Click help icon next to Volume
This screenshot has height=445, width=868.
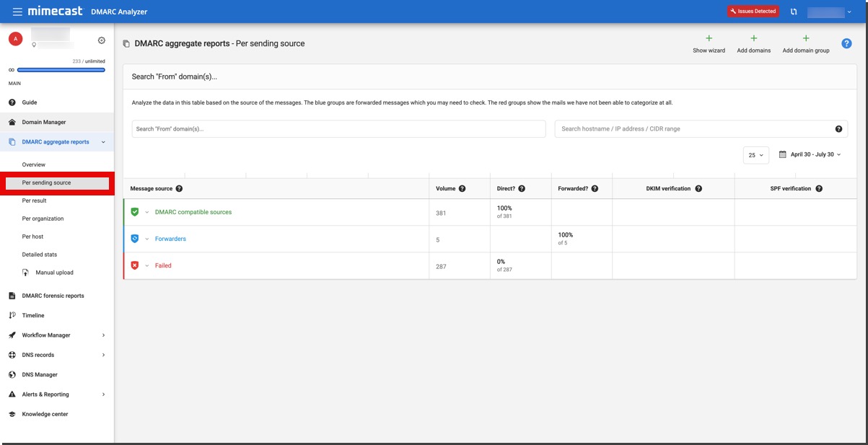(462, 189)
